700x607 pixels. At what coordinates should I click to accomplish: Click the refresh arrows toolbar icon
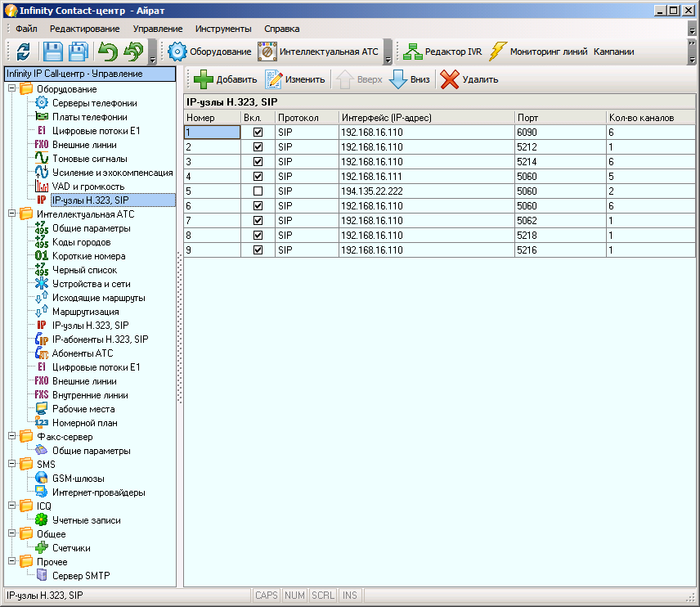click(23, 52)
